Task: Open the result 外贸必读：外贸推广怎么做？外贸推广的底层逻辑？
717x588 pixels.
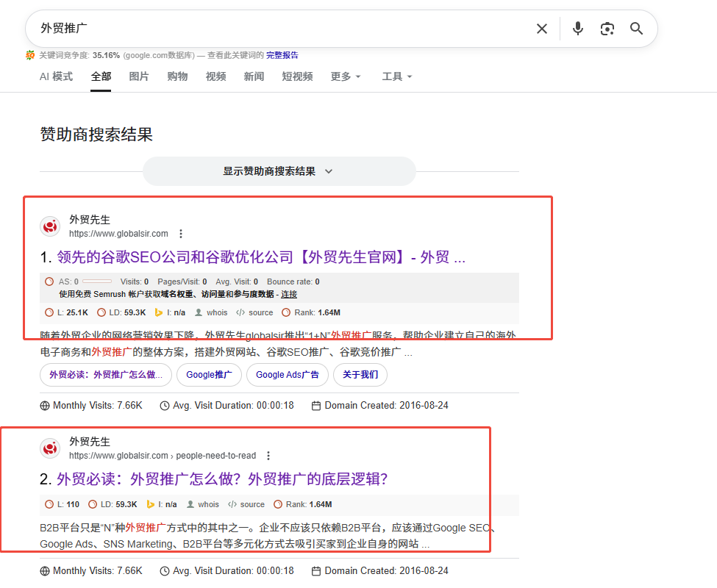Action: point(222,478)
